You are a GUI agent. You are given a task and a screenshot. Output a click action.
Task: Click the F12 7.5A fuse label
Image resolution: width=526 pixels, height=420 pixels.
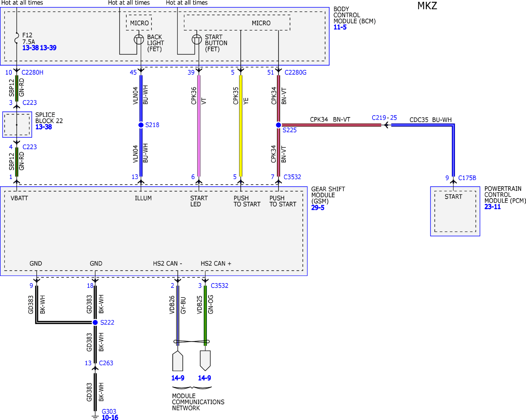(x=29, y=38)
